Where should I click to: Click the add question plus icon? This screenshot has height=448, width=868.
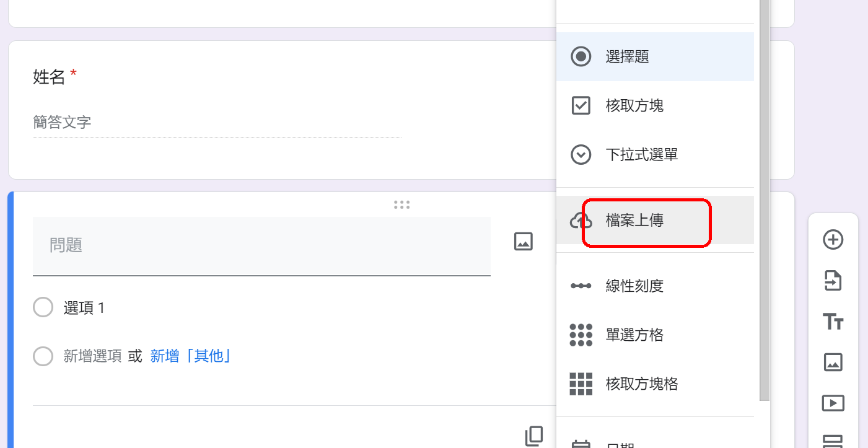[x=833, y=240]
